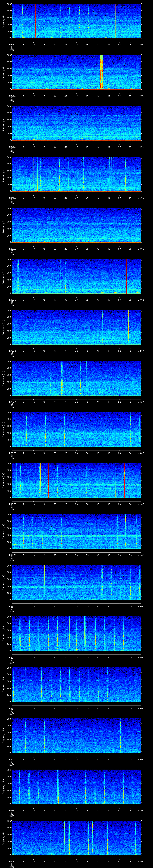Click the spectrogram panel starting at 11:32:00

pyautogui.click(x=77, y=72)
